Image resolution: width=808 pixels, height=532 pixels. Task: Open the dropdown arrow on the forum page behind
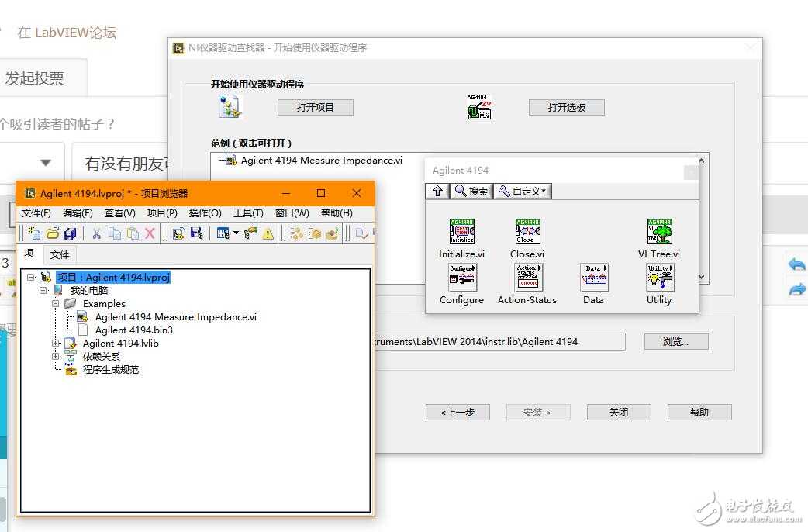[46, 163]
